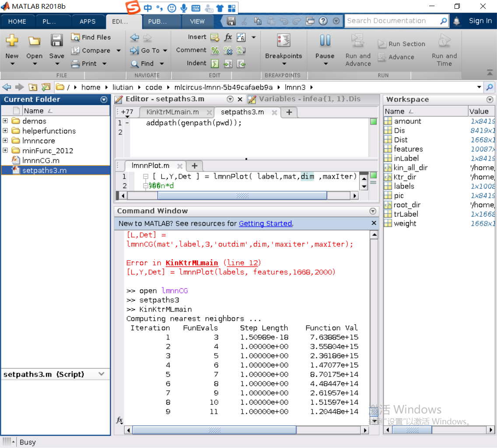This screenshot has height=448, width=497.
Task: Select the features variable in Workspace
Action: 439,149
